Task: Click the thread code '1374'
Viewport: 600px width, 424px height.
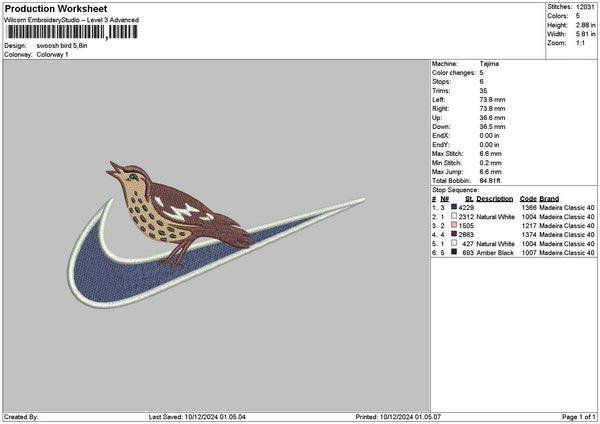Action: pyautogui.click(x=529, y=235)
